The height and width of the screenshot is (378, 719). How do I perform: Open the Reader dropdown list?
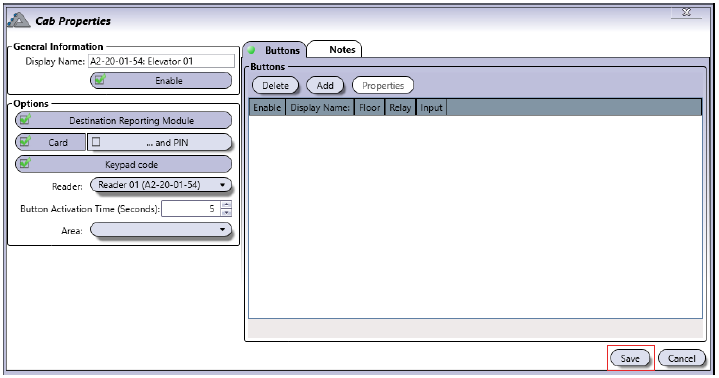pos(161,185)
